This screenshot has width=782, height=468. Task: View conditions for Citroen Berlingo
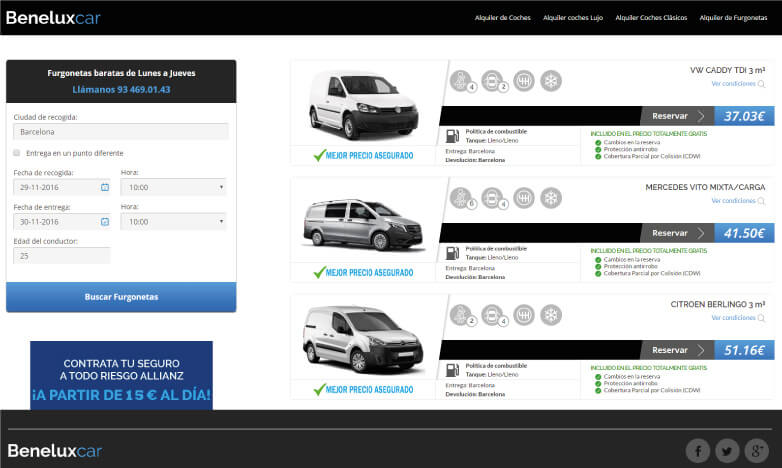[x=733, y=318]
